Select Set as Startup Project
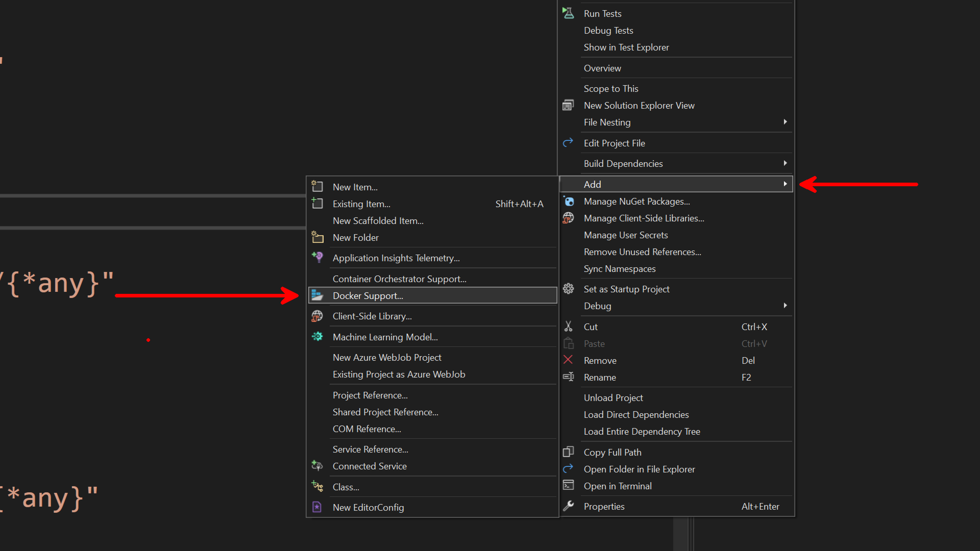The height and width of the screenshot is (551, 980). coord(626,289)
